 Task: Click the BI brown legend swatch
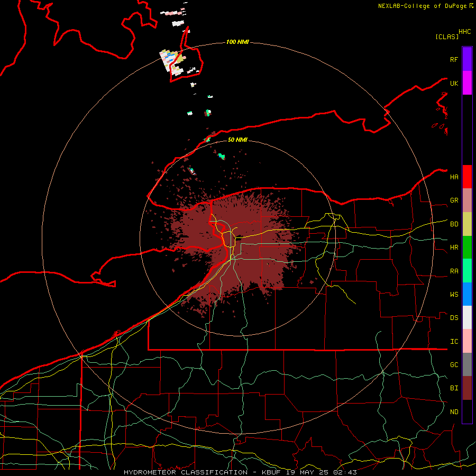pos(467,388)
